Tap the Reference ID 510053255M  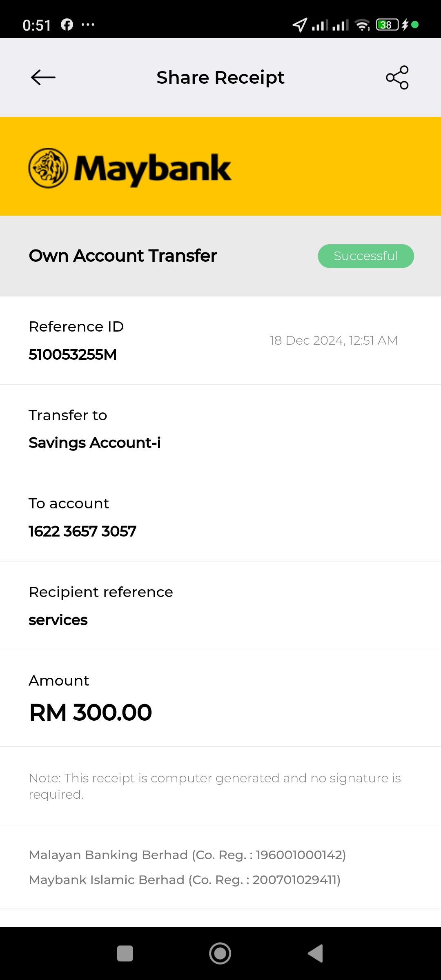73,354
